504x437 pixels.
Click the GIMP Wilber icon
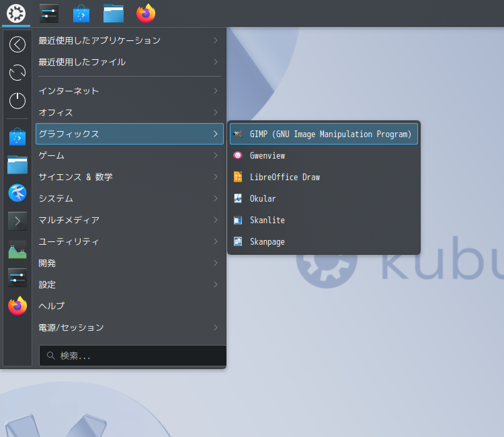(x=238, y=134)
